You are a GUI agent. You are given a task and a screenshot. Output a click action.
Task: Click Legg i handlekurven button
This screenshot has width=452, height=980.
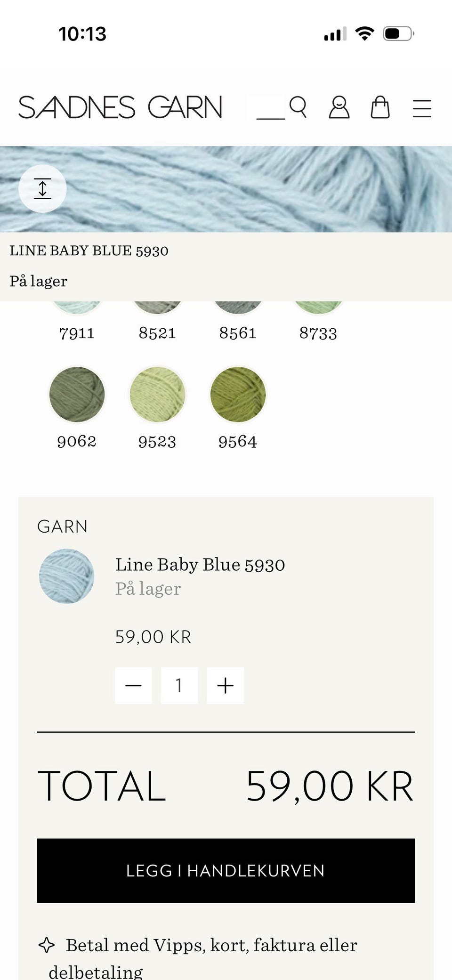(x=226, y=870)
